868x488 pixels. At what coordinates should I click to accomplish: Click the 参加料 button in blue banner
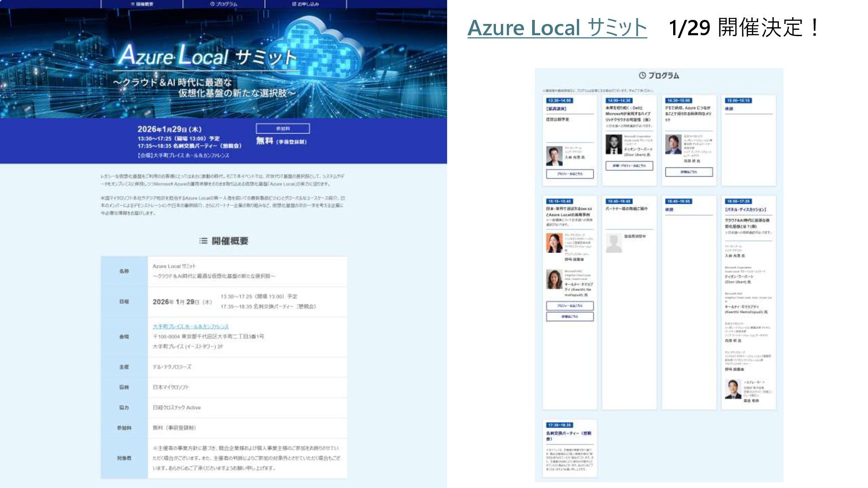283,128
